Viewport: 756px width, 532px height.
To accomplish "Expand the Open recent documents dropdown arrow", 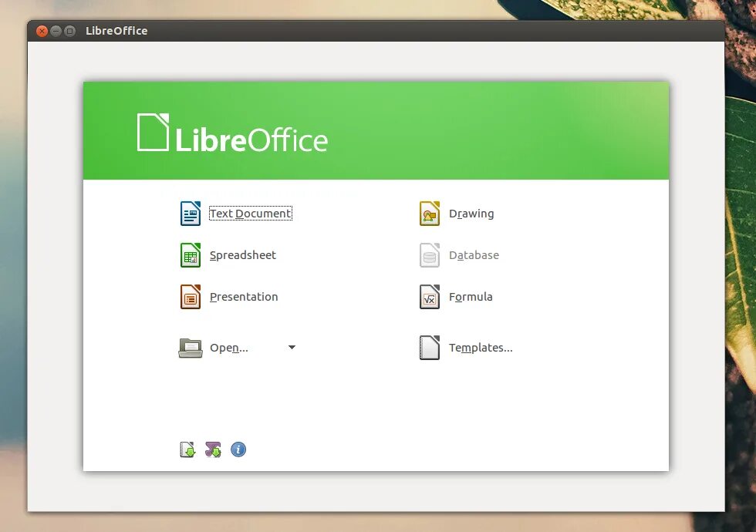I will point(292,347).
